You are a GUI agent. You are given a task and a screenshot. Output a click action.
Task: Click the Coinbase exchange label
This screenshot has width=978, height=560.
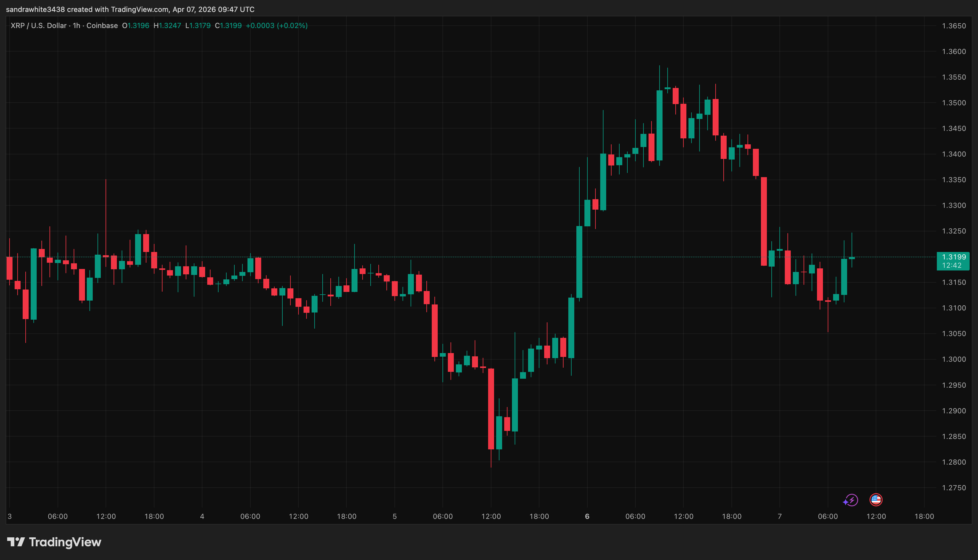pyautogui.click(x=102, y=25)
